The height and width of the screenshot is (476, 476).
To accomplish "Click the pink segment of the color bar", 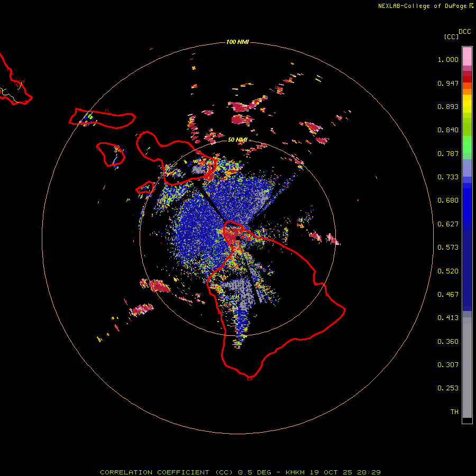I will click(467, 56).
